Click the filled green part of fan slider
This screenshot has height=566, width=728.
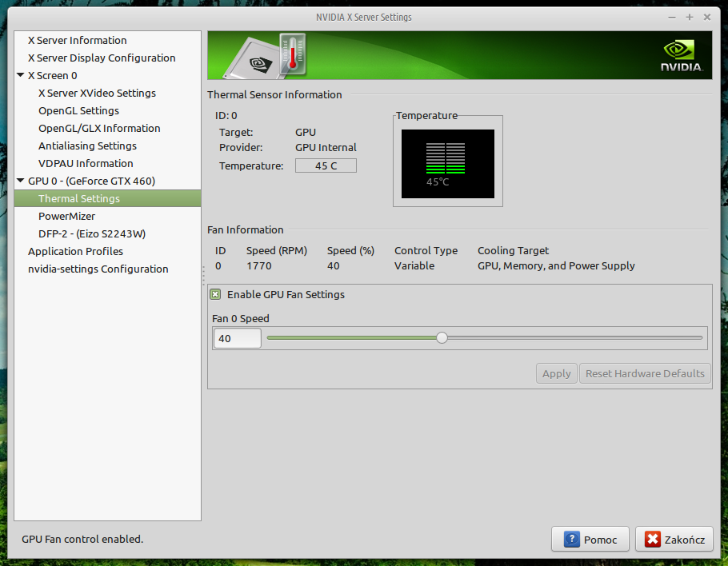pos(352,337)
